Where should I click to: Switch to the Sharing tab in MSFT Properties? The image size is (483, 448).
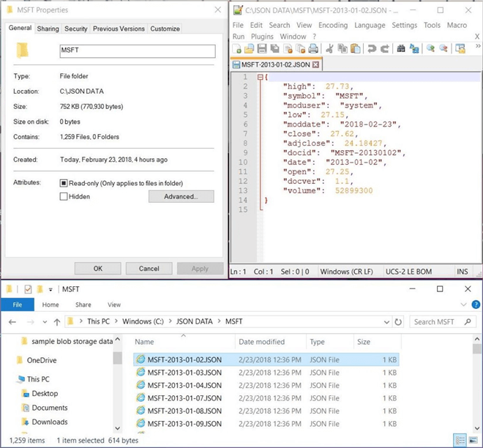48,29
